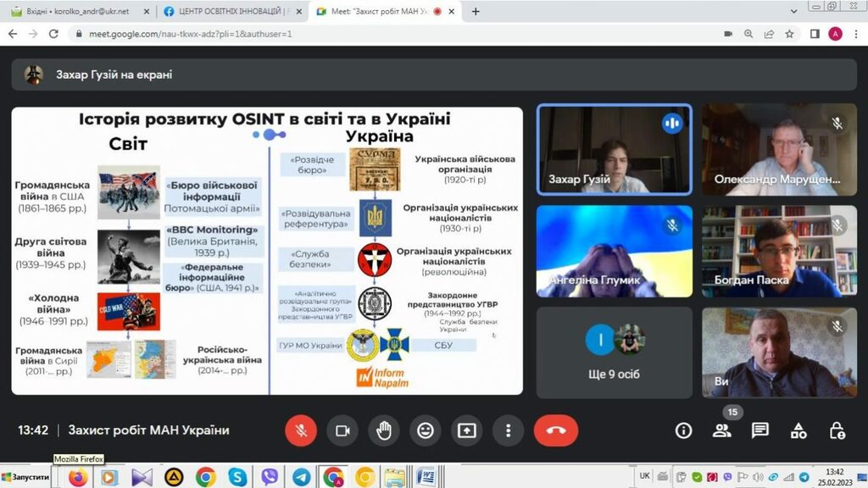Open the activities shapes icon
Image resolution: width=868 pixels, height=488 pixels.
(x=798, y=430)
